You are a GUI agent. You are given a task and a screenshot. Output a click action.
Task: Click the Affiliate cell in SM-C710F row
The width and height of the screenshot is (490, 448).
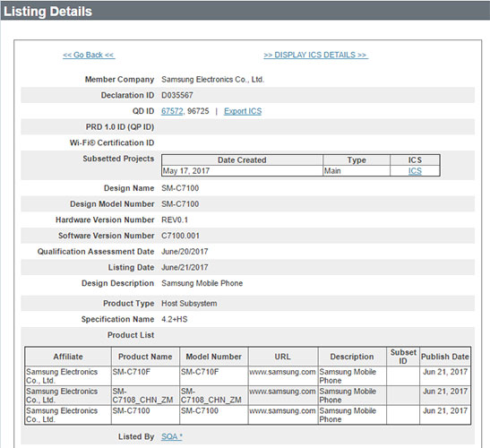68,376
